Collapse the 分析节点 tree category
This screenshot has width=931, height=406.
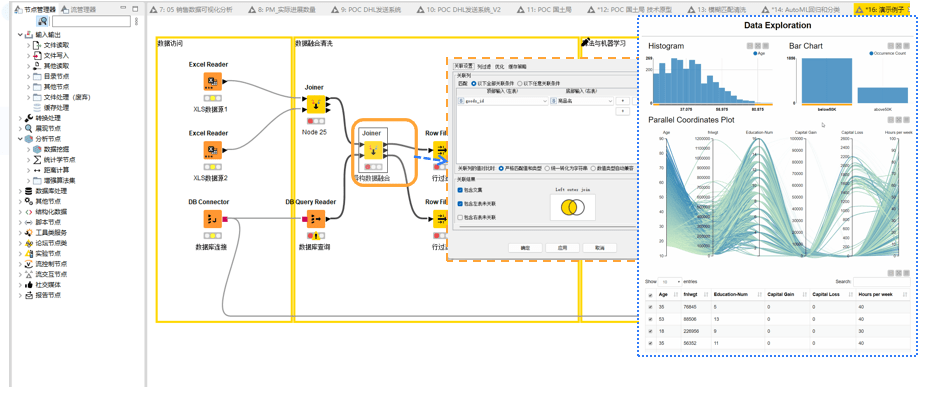tap(21, 139)
